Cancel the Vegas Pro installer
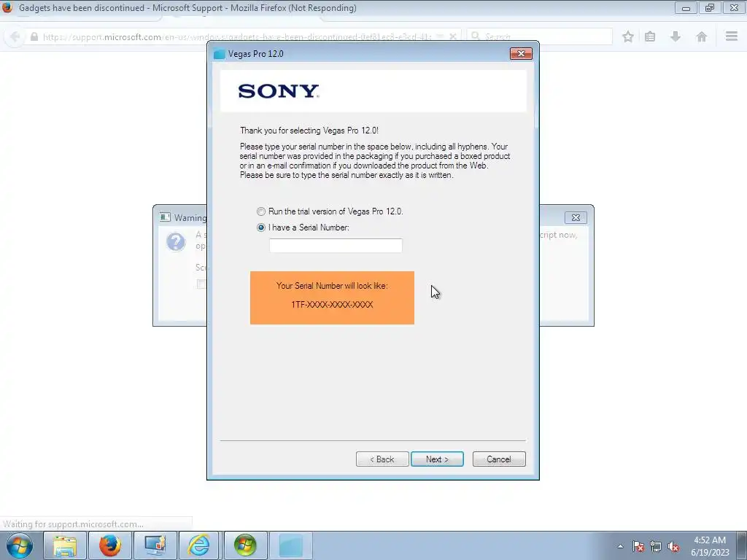 click(x=499, y=459)
